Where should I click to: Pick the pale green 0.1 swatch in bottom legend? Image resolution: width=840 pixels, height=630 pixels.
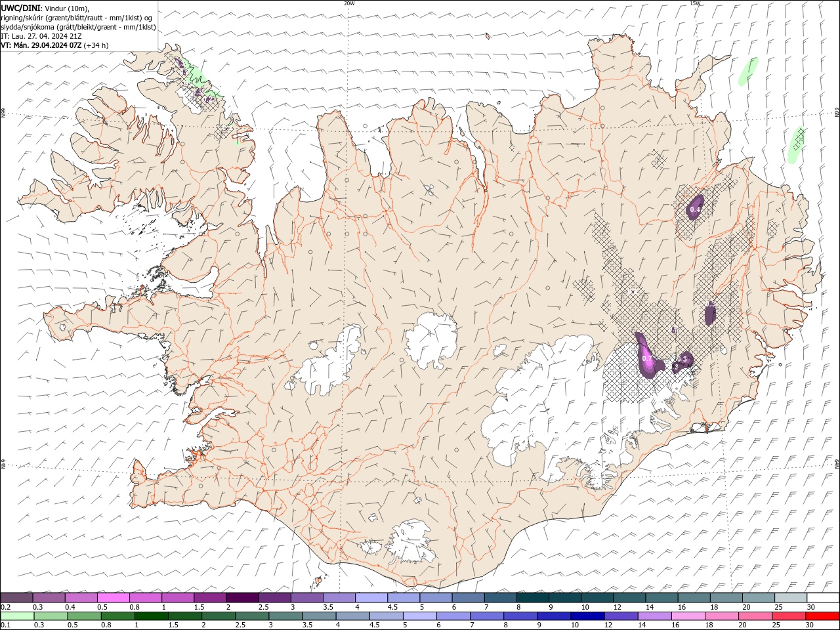tap(17, 616)
